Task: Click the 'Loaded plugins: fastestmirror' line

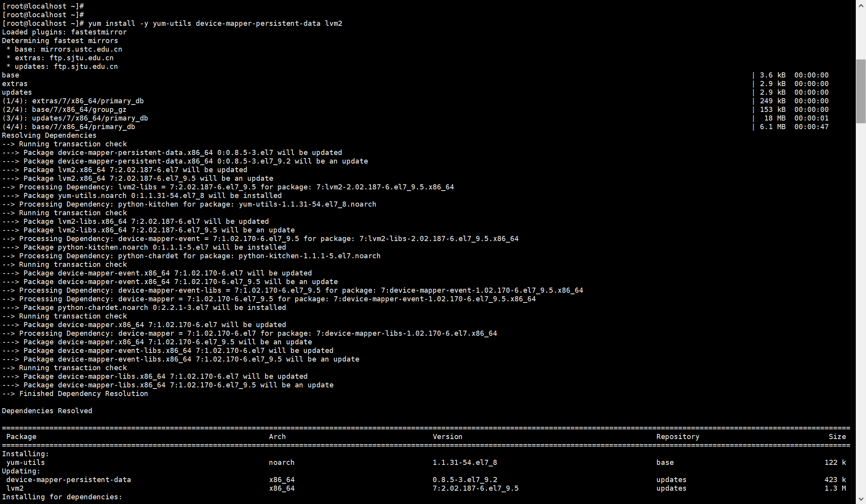Action: tap(64, 32)
